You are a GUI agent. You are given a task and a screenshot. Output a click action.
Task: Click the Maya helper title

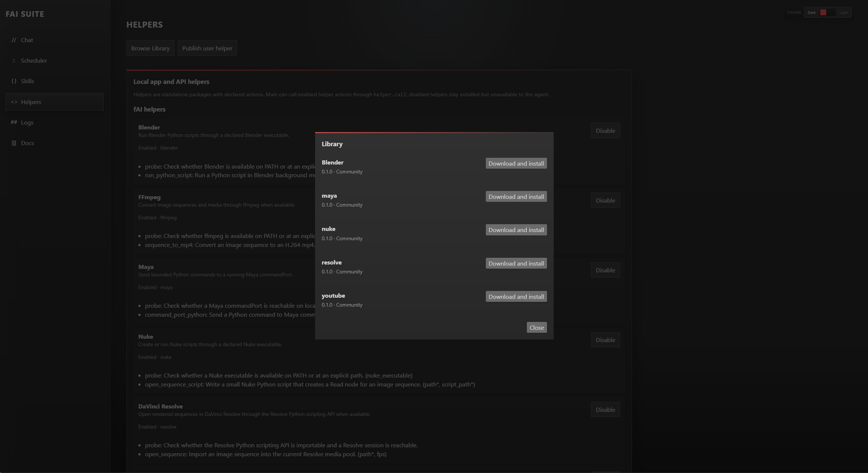click(x=146, y=267)
